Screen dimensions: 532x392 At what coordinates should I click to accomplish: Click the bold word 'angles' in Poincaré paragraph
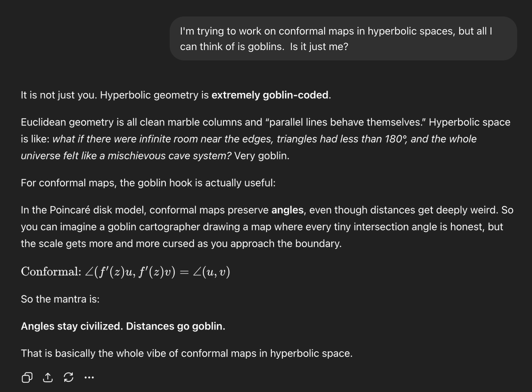coord(287,210)
